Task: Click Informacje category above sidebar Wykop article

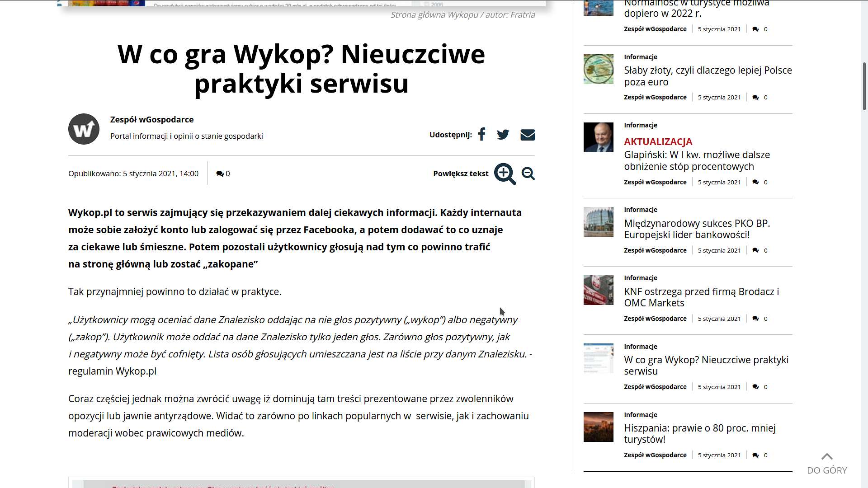Action: pyautogui.click(x=641, y=347)
